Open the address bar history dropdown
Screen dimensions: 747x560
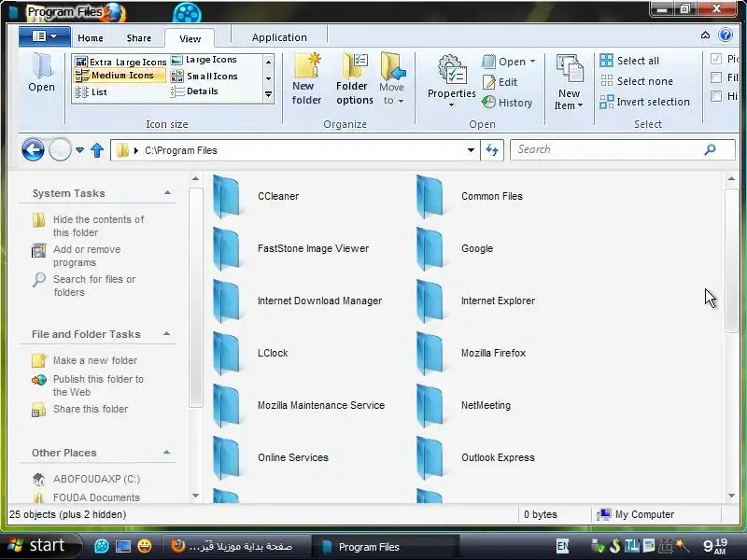tap(471, 150)
